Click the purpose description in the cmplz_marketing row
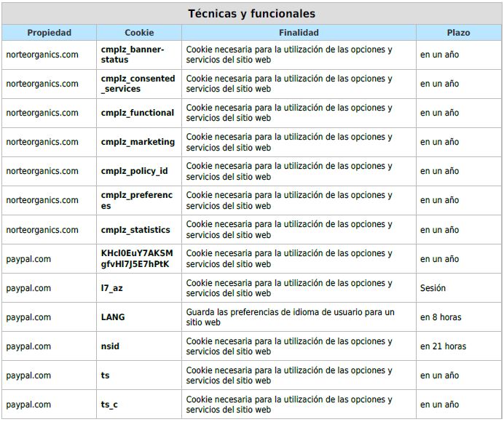 pyautogui.click(x=289, y=142)
